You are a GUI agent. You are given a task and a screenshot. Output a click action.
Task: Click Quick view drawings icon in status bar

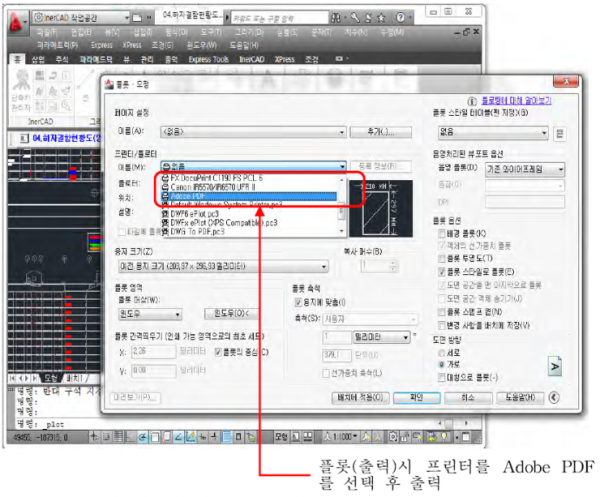click(308, 437)
